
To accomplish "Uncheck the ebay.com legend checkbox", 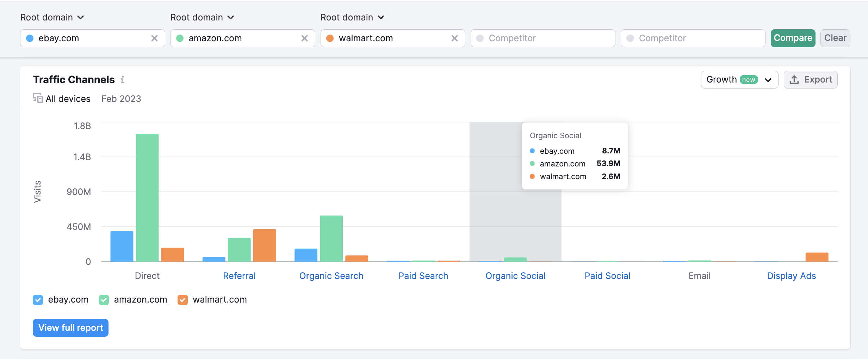I will tap(38, 300).
